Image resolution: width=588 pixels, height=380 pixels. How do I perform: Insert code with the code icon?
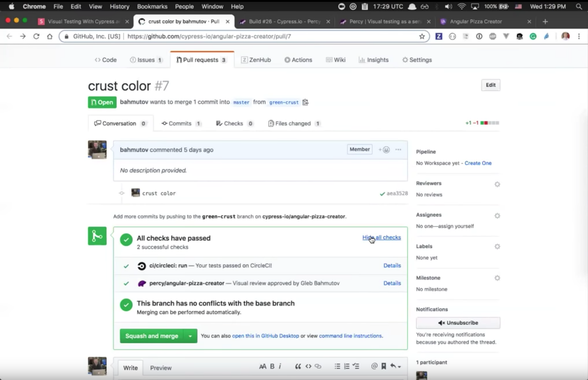[308, 366]
